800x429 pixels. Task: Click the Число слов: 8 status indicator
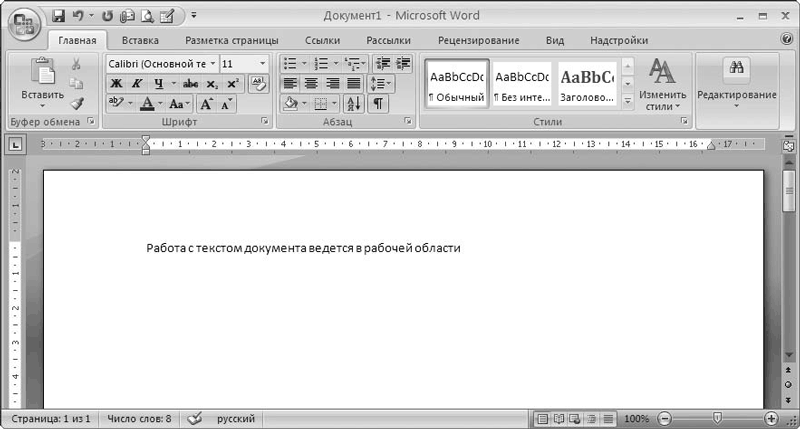139,418
